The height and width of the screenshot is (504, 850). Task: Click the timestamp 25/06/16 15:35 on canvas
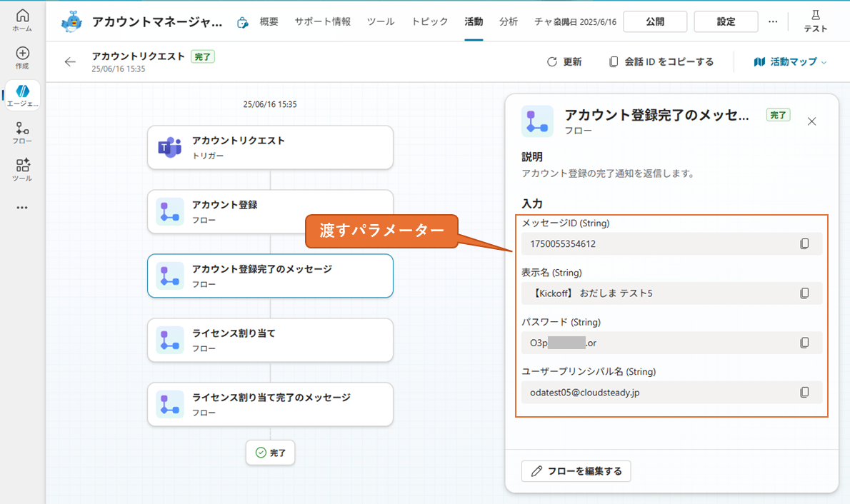click(x=270, y=105)
